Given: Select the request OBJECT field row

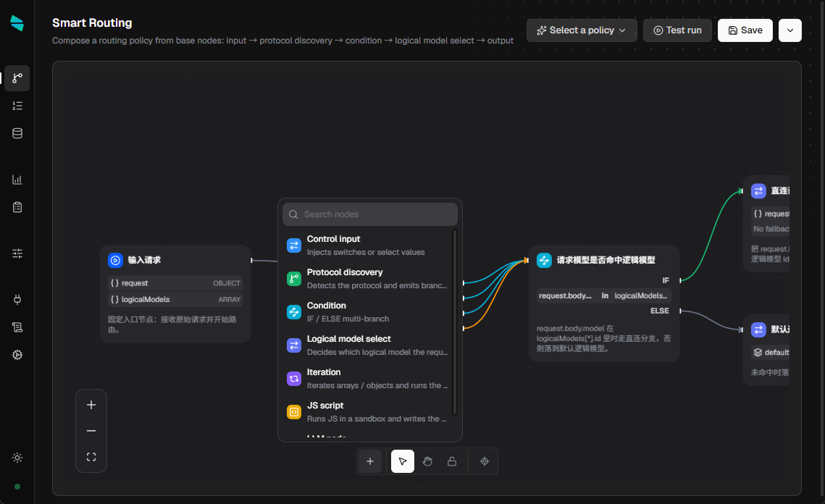Looking at the screenshot, I should (x=175, y=283).
